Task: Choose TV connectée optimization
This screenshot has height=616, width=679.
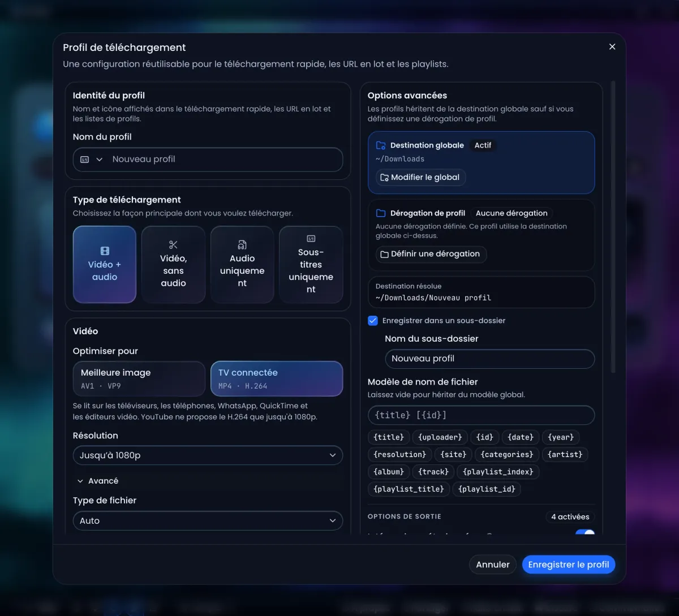Action: 277,378
